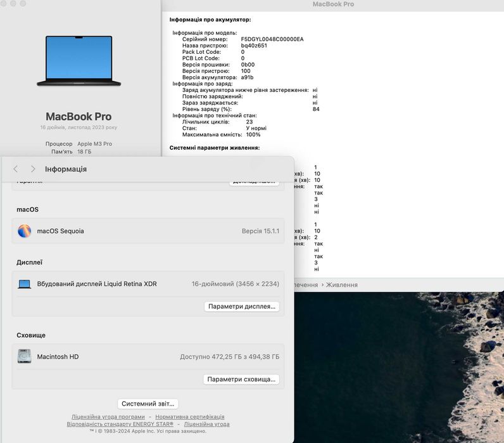Open the Ліцензійна угода link
Viewport: 504px width, 443px height.
click(206, 424)
